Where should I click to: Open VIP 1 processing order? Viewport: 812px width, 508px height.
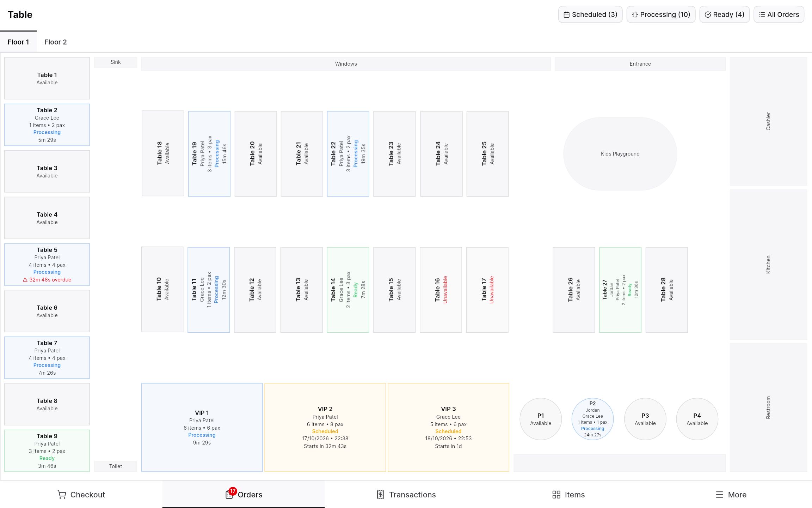point(202,428)
